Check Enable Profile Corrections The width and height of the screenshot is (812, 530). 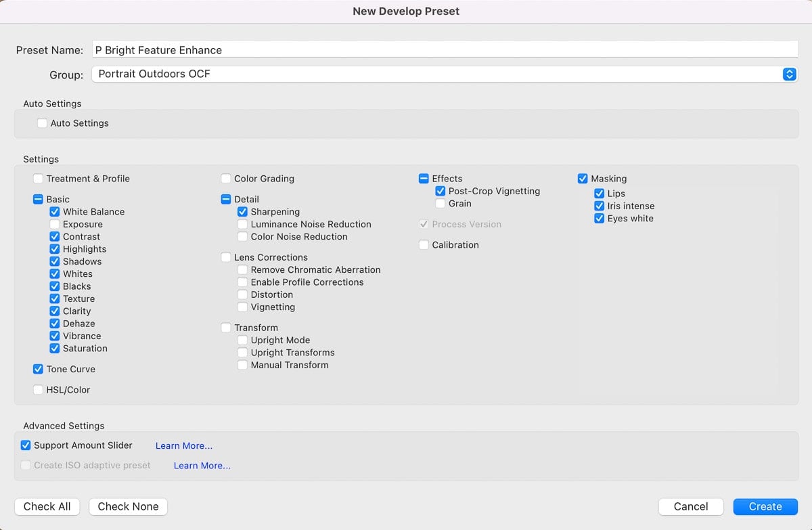[x=242, y=282]
